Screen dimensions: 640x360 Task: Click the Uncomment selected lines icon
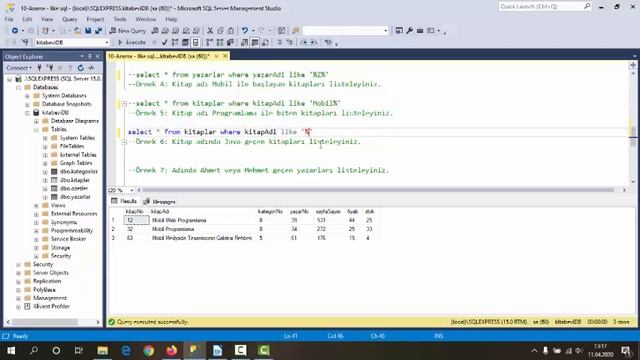290,42
